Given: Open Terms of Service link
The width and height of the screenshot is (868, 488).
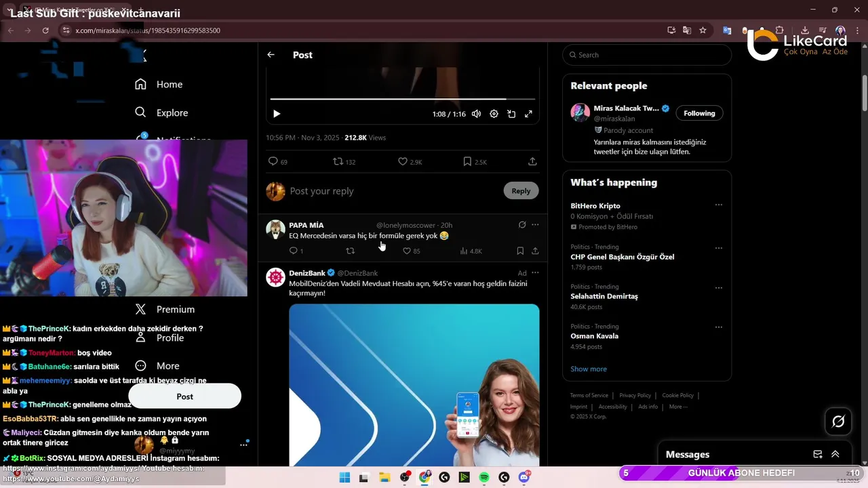Looking at the screenshot, I should tap(589, 395).
